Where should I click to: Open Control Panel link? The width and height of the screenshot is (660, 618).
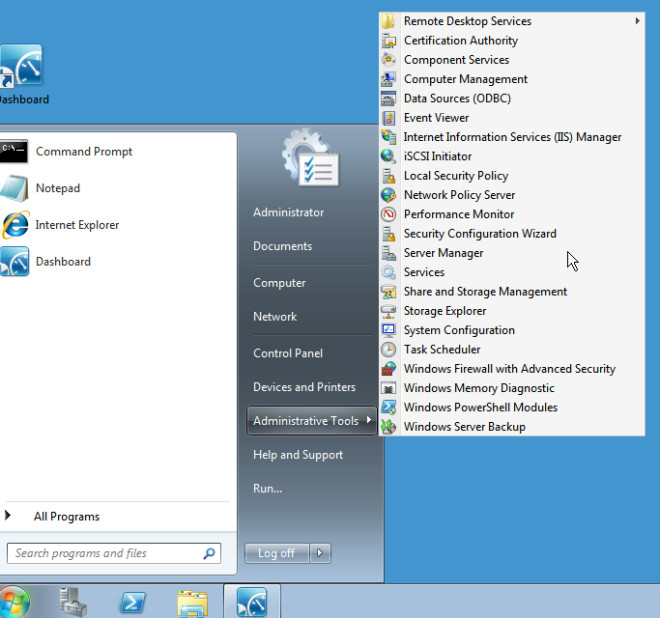(x=287, y=353)
